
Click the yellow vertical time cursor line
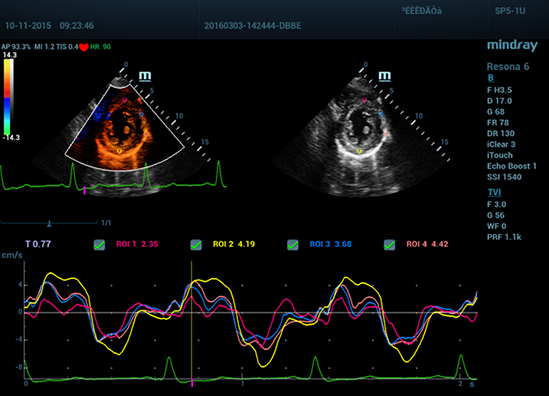[192, 319]
